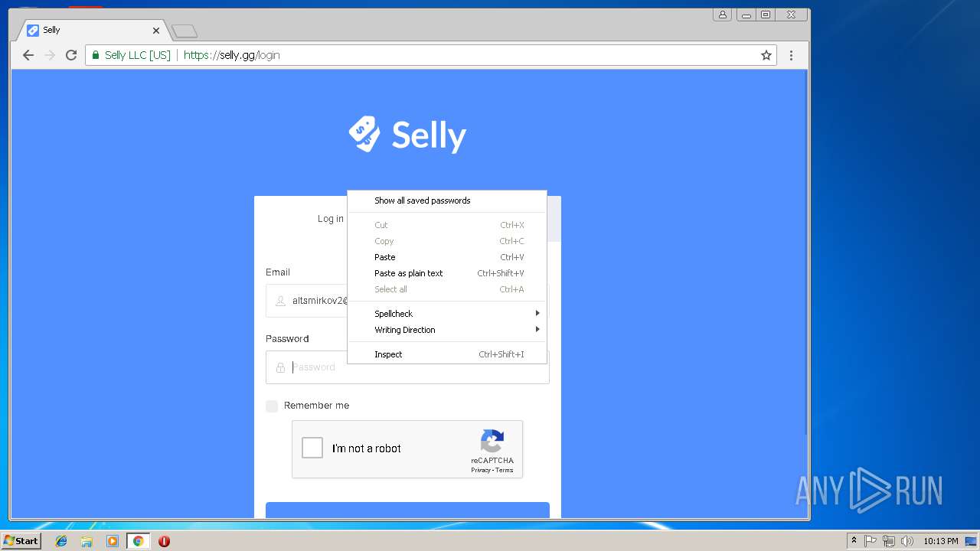Viewport: 980px width, 551px height.
Task: Launch Internet Explorer from taskbar
Action: 61,541
